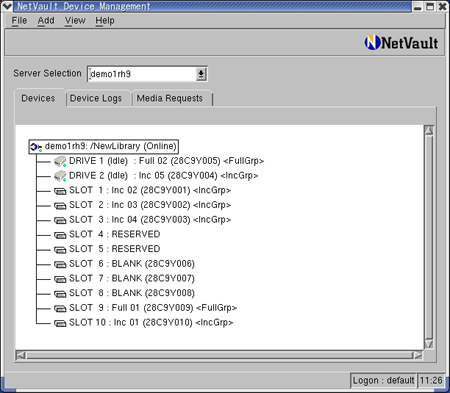Select 'SLOT 9 : Full 01 (28C9Y009)' row
Screen dimensions: 450x393
pyautogui.click(x=146, y=308)
